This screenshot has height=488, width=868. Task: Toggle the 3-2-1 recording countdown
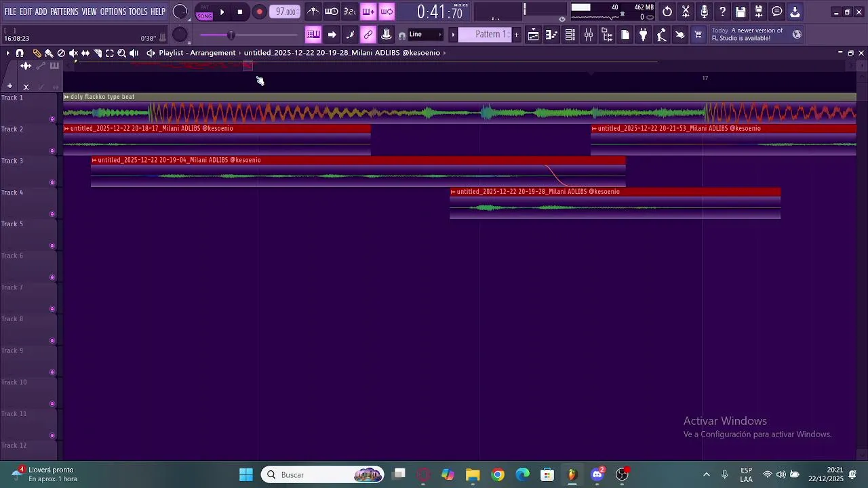pyautogui.click(x=349, y=12)
